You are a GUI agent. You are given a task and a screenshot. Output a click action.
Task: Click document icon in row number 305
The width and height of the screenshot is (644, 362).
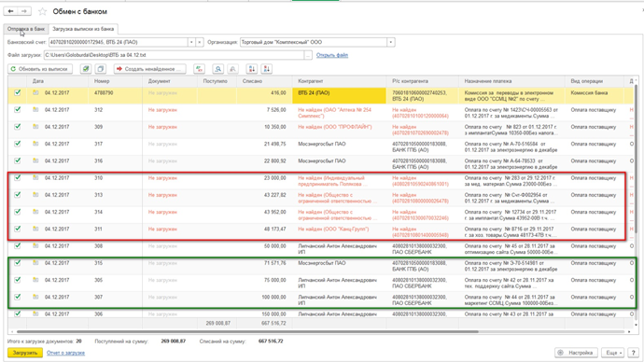(x=35, y=280)
